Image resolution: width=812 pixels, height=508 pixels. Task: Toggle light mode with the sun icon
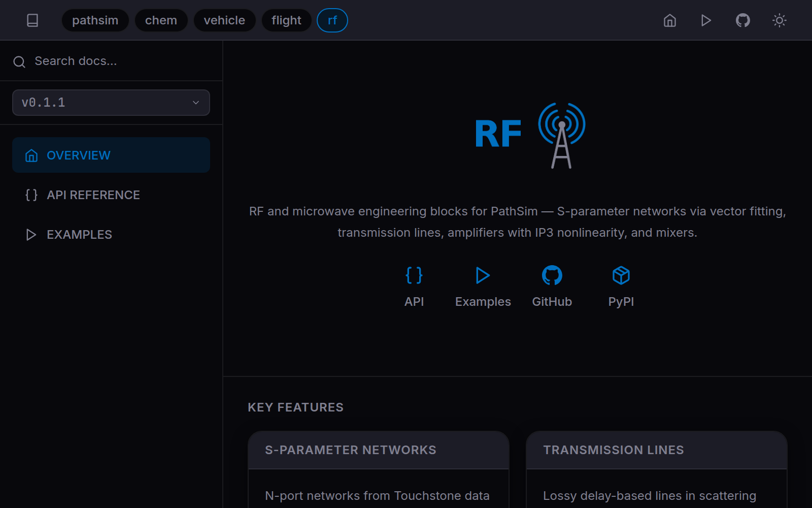click(x=779, y=20)
